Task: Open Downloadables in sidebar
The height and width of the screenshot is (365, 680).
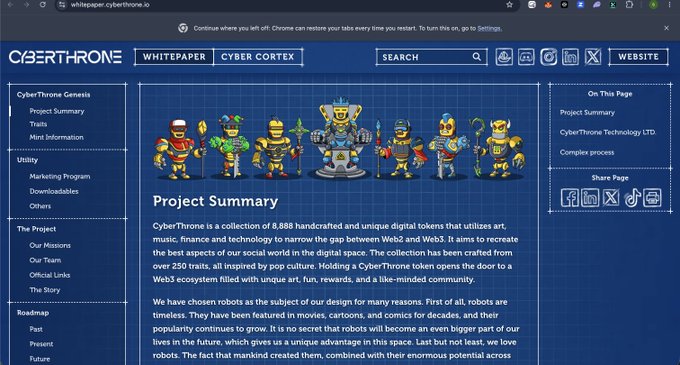Action: [54, 191]
